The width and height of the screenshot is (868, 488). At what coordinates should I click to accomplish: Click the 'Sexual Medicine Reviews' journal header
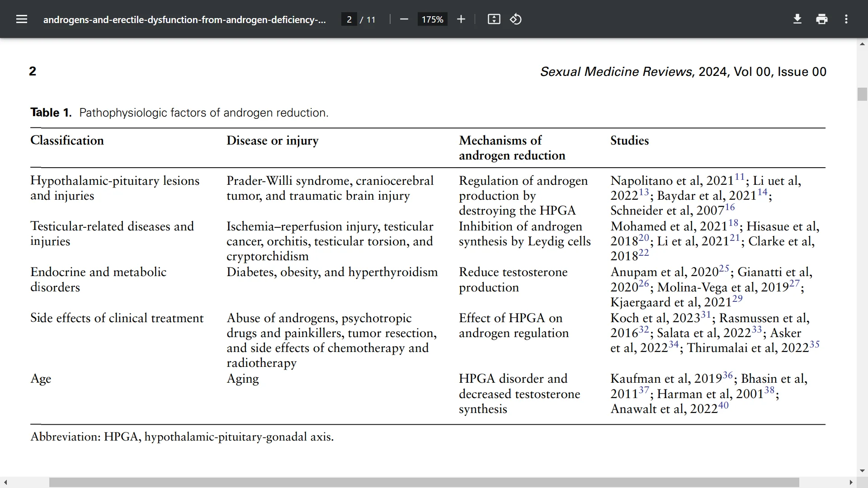point(616,72)
